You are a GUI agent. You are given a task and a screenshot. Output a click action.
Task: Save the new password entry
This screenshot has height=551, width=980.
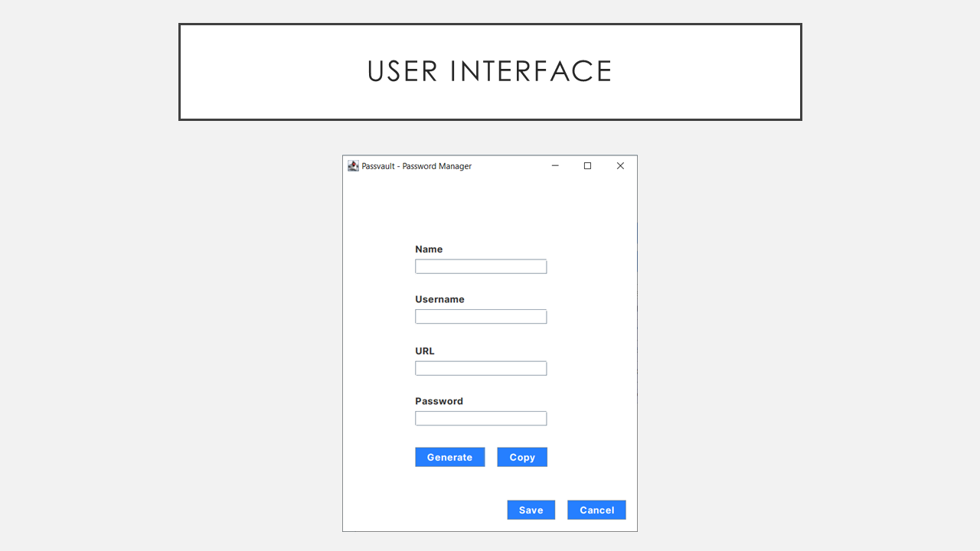[531, 510]
